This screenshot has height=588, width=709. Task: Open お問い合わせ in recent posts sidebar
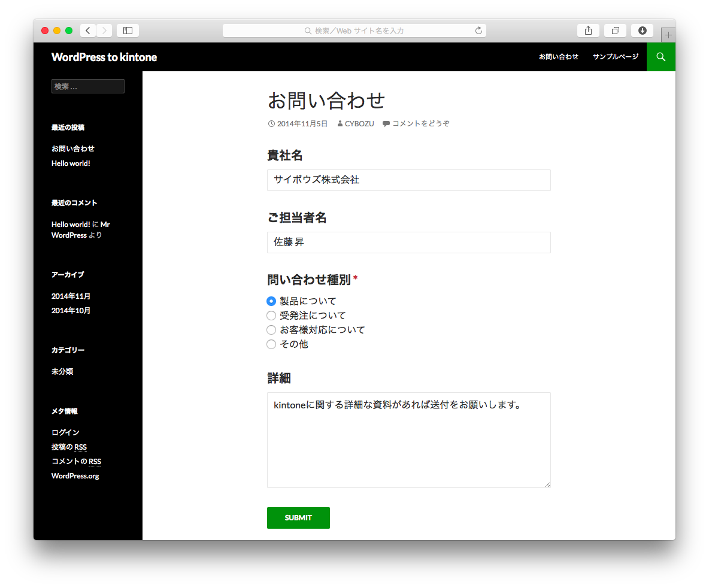tap(73, 148)
